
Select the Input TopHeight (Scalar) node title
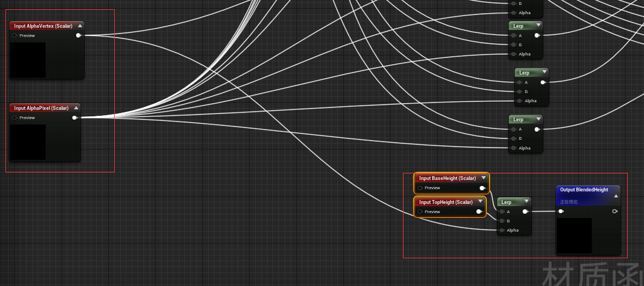coord(446,202)
